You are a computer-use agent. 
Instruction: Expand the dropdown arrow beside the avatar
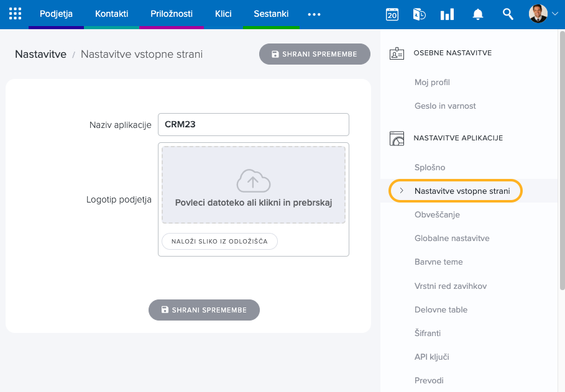(x=554, y=14)
